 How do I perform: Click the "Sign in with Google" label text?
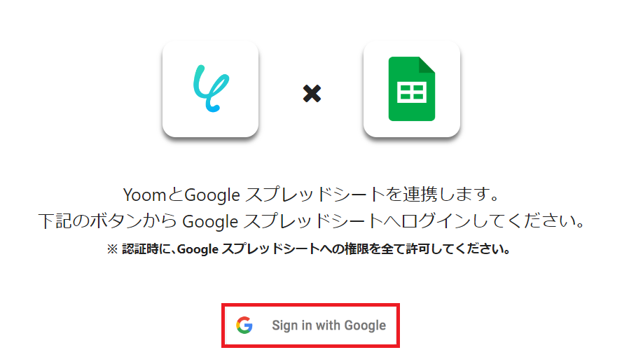coord(329,325)
